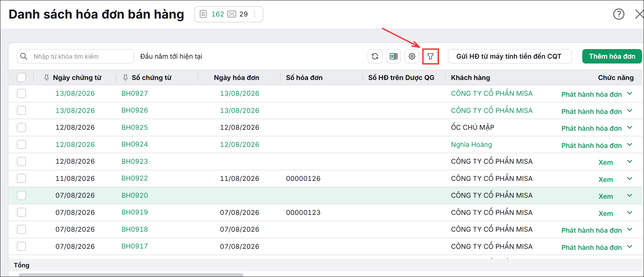Check the BH0926 row checkbox
Image resolution: width=644 pixels, height=277 pixels.
pyautogui.click(x=22, y=111)
